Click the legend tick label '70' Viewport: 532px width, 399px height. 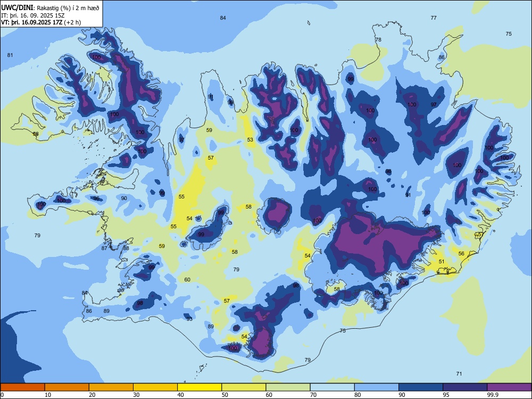(x=313, y=395)
